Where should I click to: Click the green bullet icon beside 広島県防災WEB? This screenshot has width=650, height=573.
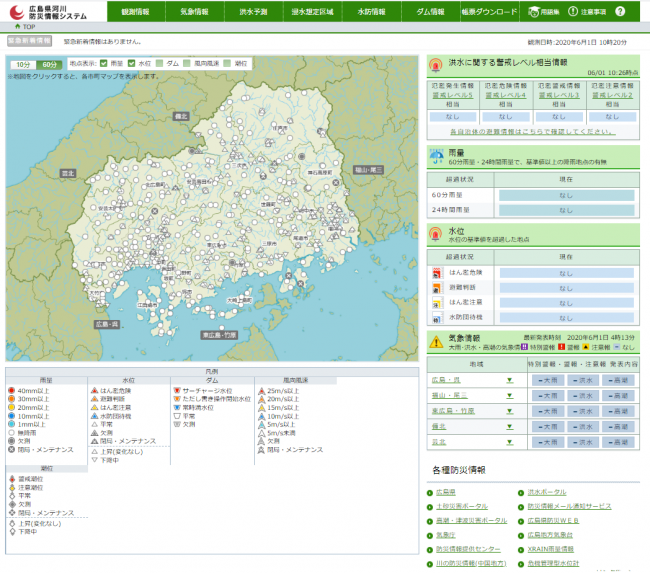521,521
